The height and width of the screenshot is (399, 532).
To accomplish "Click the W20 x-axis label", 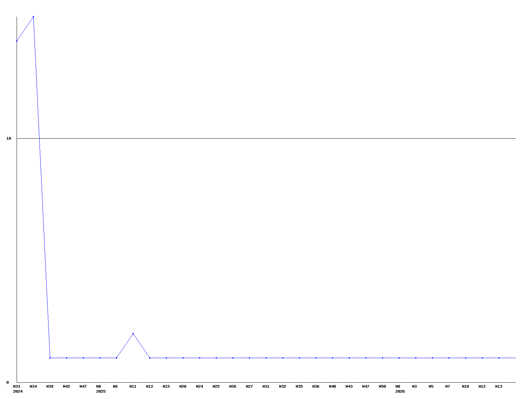I will point(183,386).
